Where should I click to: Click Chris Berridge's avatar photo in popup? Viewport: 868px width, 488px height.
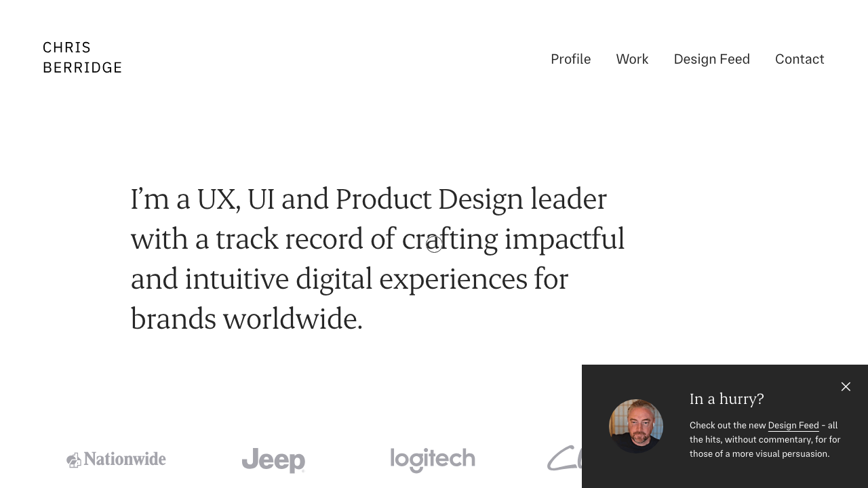coord(636,426)
